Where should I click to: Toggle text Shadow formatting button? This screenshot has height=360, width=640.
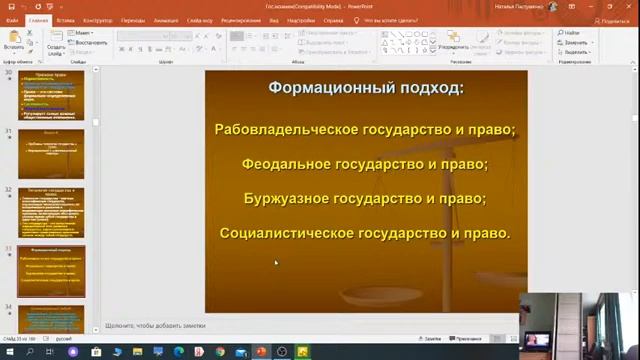(x=149, y=49)
